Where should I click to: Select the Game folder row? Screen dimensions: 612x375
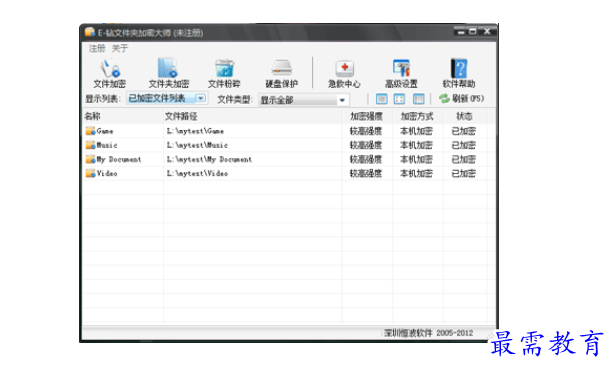click(x=289, y=131)
